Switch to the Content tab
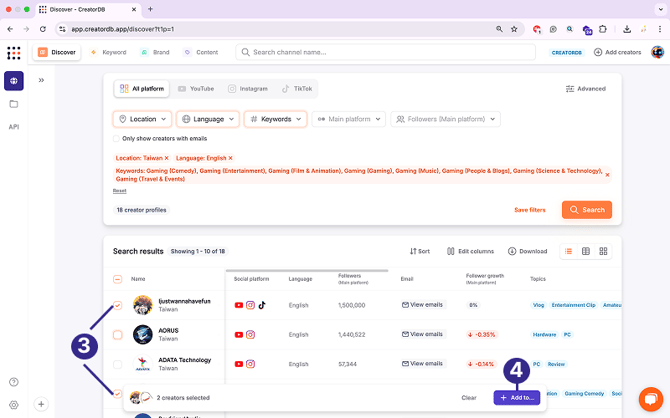This screenshot has height=418, width=670. (x=201, y=52)
